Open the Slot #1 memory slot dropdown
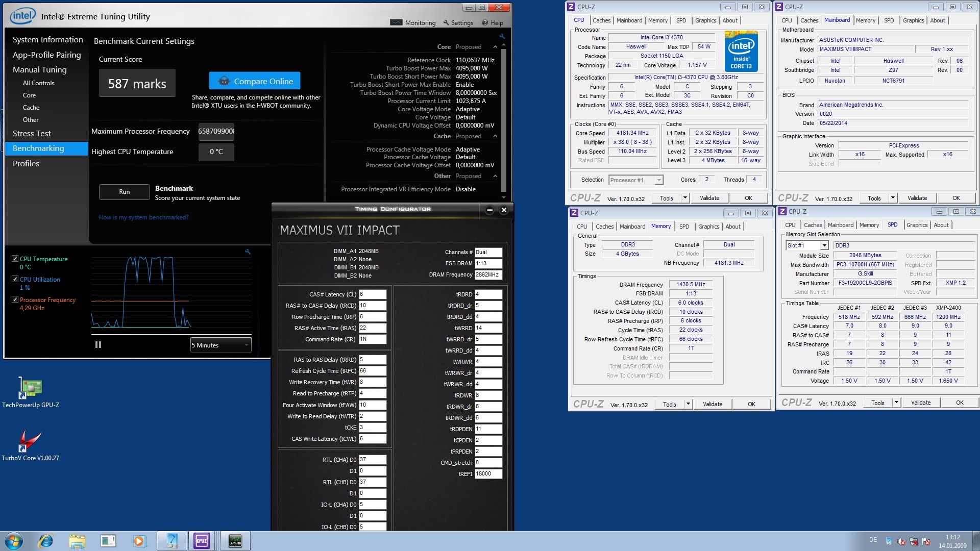980x551 pixels. [807, 245]
